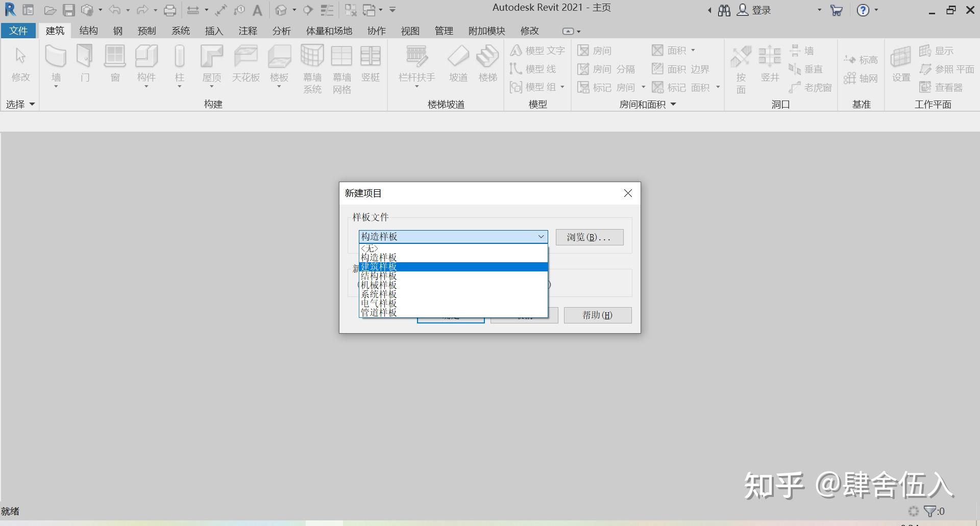Switch to the Systems (系统) tab

click(181, 31)
